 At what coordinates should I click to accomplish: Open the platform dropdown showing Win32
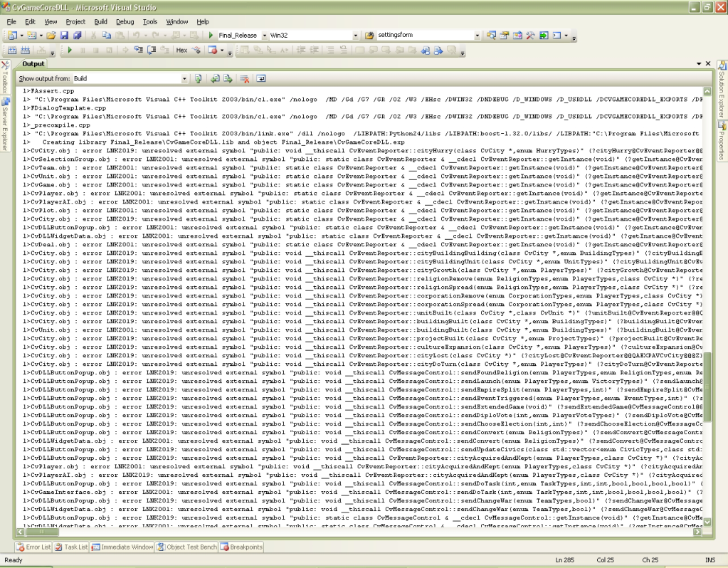(x=354, y=34)
